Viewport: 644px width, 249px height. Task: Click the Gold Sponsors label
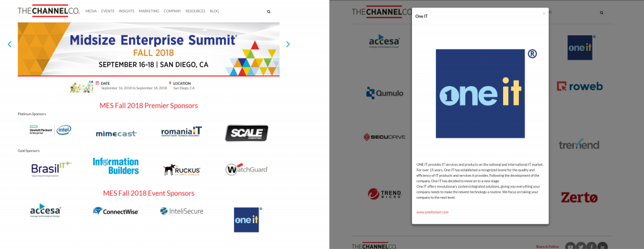tap(29, 151)
